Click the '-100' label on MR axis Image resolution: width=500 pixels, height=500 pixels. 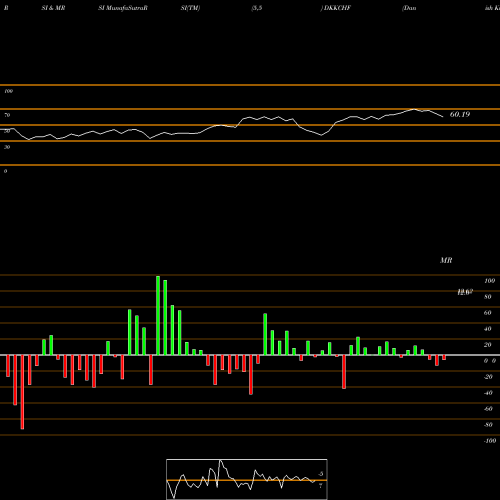point(489,441)
